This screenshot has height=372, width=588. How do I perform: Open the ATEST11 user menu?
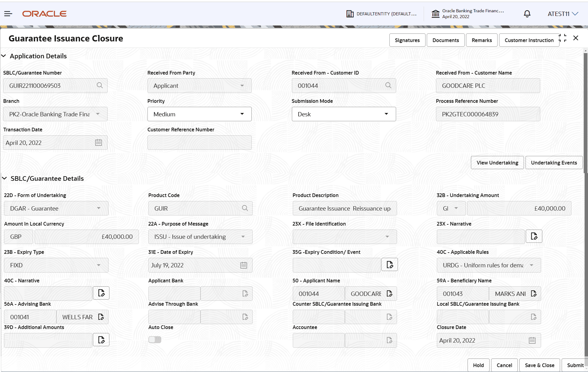coord(563,14)
